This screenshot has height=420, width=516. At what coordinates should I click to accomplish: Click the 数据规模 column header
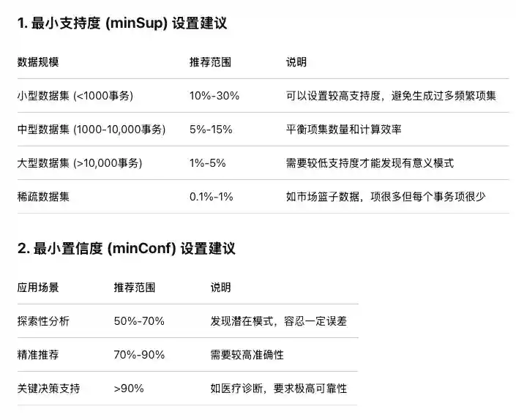38,62
